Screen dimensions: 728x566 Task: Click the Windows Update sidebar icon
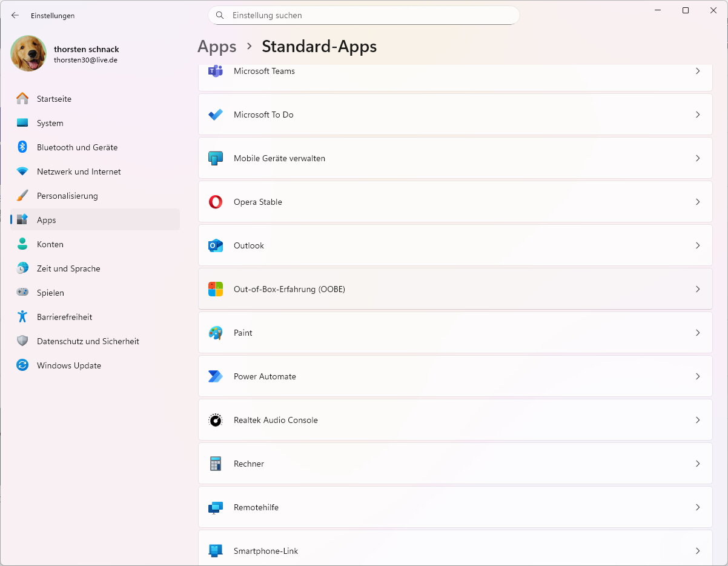tap(22, 365)
